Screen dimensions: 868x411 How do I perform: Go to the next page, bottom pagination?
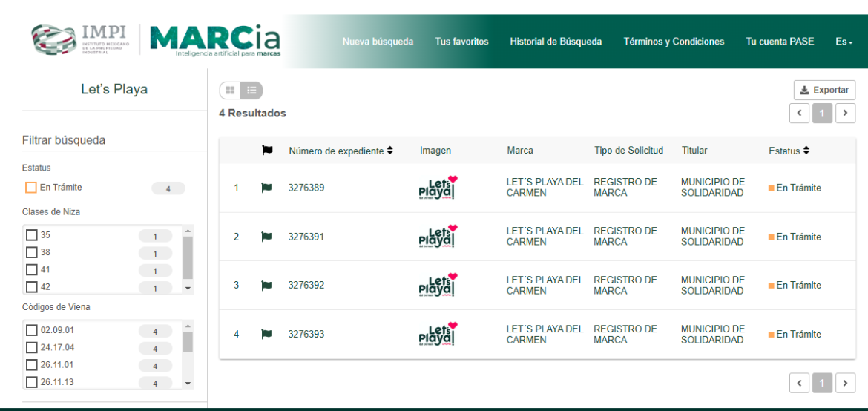[x=845, y=383]
